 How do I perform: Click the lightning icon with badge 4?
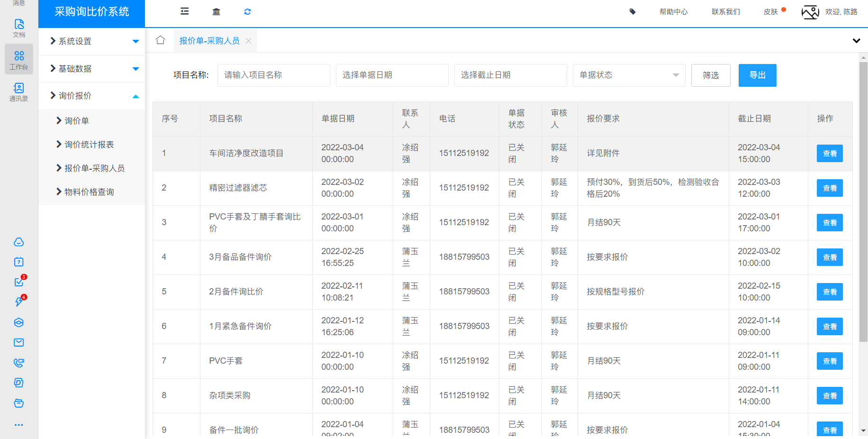[18, 302]
